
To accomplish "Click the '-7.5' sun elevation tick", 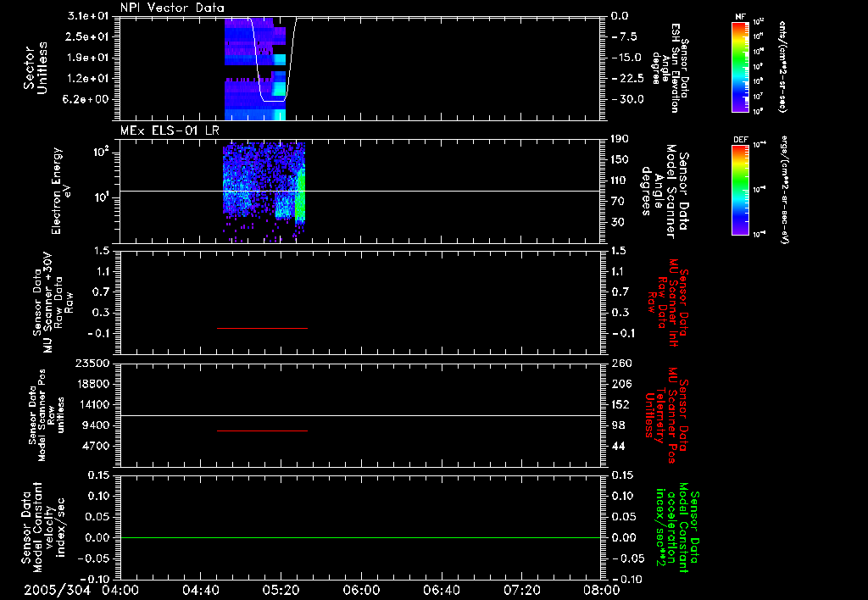I will click(625, 36).
